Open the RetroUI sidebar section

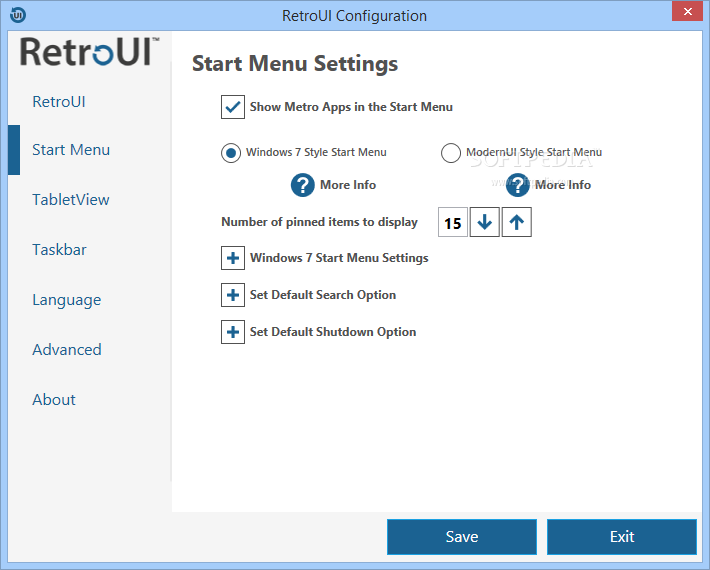pyautogui.click(x=59, y=102)
